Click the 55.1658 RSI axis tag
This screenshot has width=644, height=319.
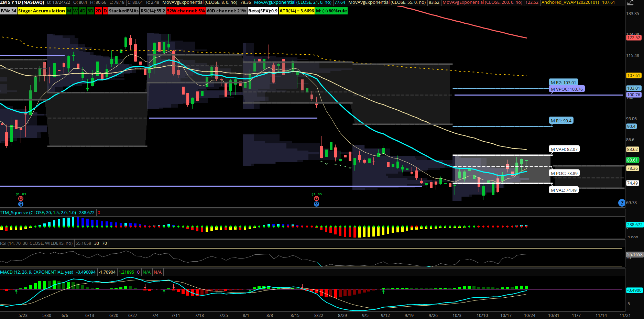point(634,255)
